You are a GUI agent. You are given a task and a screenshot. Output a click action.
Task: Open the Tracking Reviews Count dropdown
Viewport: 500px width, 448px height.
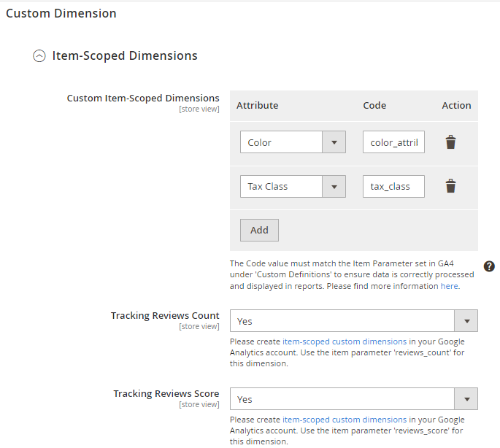(353, 321)
